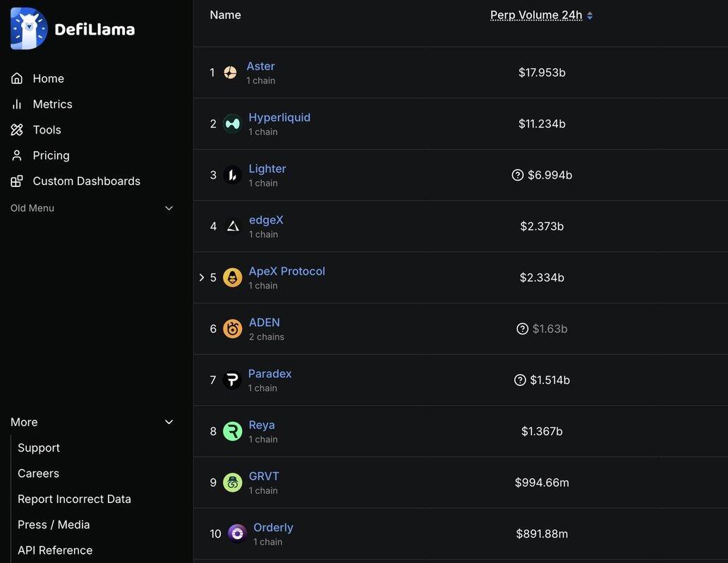The height and width of the screenshot is (563, 728).
Task: Open the Orderly protocol link
Action: [273, 528]
